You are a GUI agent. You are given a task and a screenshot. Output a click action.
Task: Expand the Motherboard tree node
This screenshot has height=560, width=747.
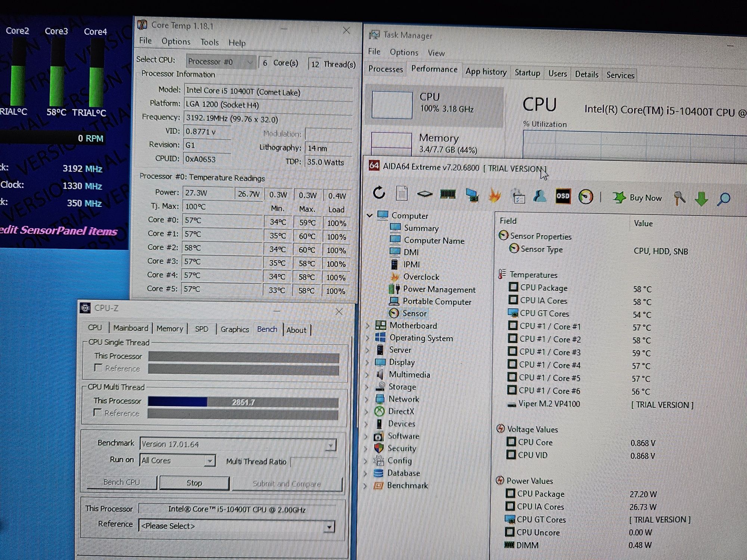tap(368, 326)
